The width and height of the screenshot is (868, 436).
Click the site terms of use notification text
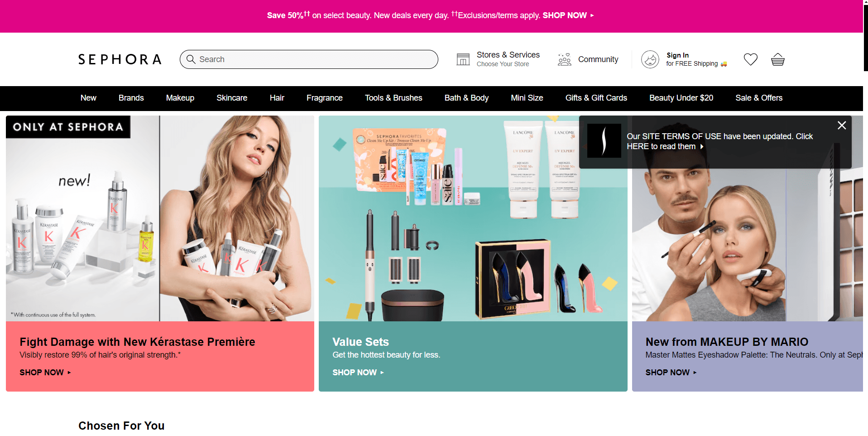[719, 141]
